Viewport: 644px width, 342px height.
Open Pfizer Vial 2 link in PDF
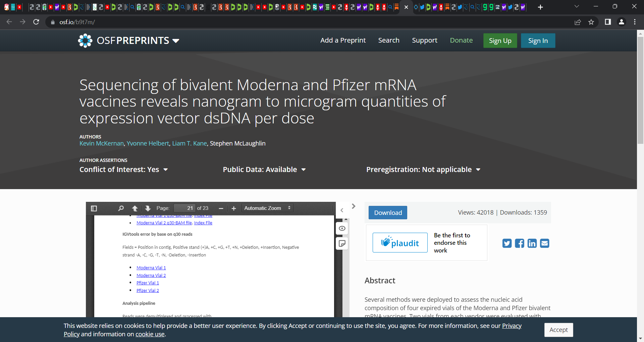148,291
